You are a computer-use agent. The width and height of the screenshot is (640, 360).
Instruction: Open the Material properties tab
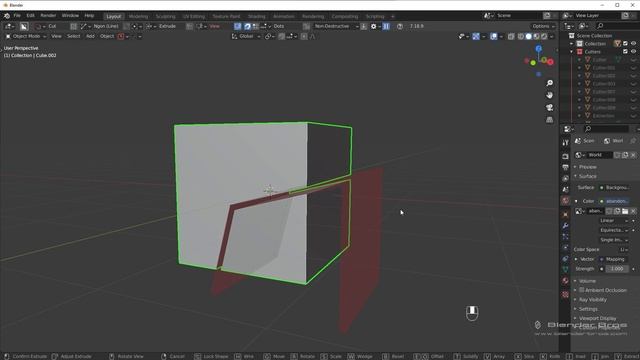(565, 280)
